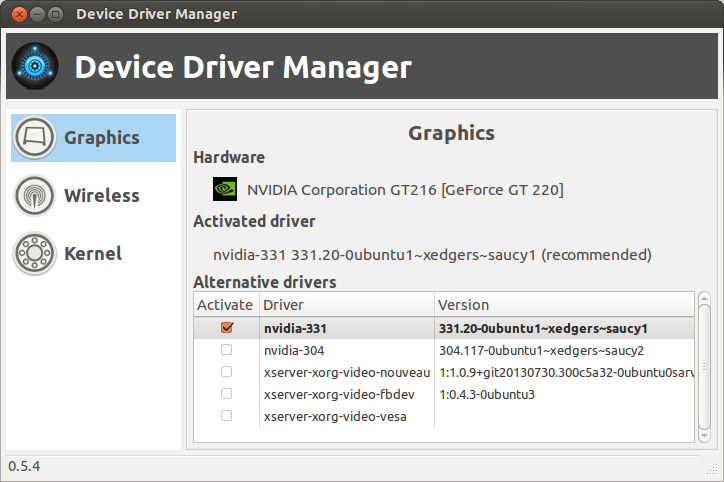Check the xserver-xorg-video-vesa checkbox
Screen dimensions: 724x482
pyautogui.click(x=226, y=416)
